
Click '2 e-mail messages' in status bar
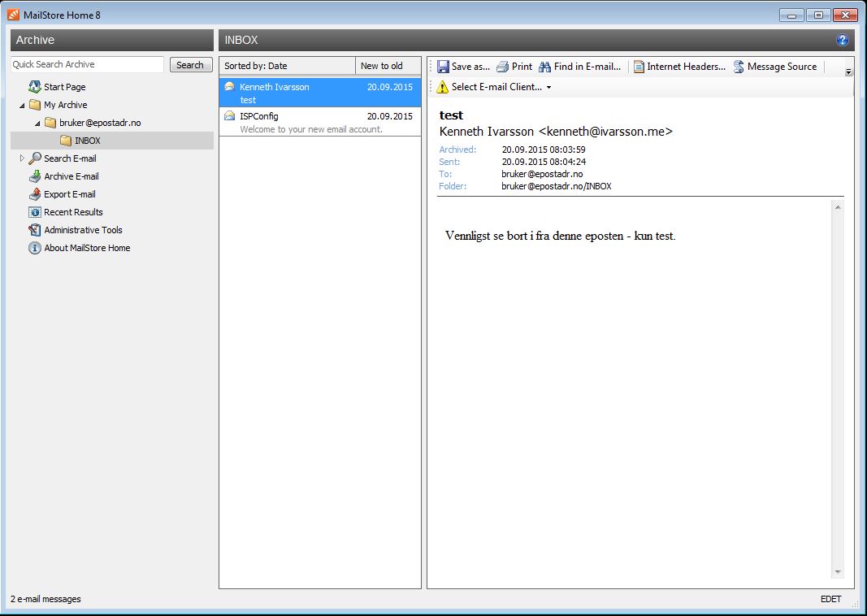point(46,599)
